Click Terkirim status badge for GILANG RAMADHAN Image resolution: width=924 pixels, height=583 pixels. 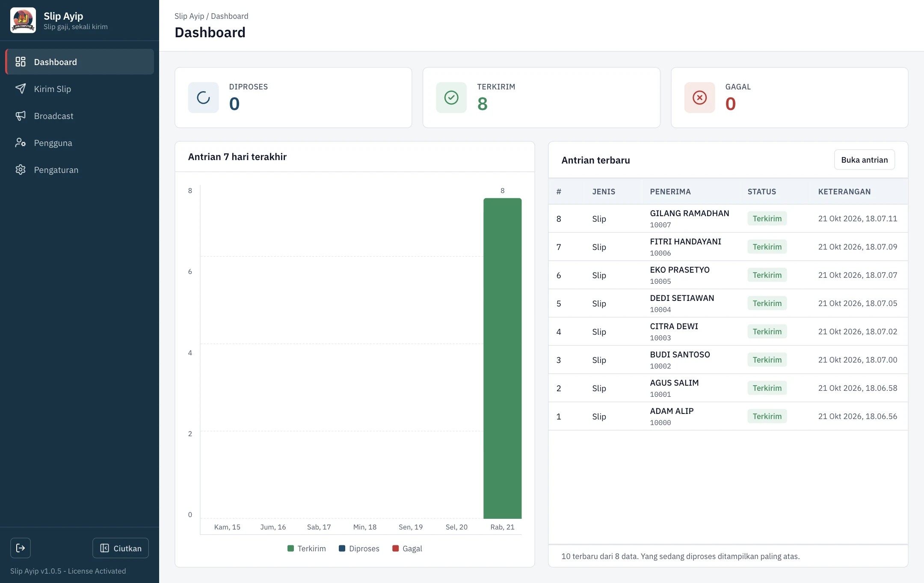[x=767, y=218]
